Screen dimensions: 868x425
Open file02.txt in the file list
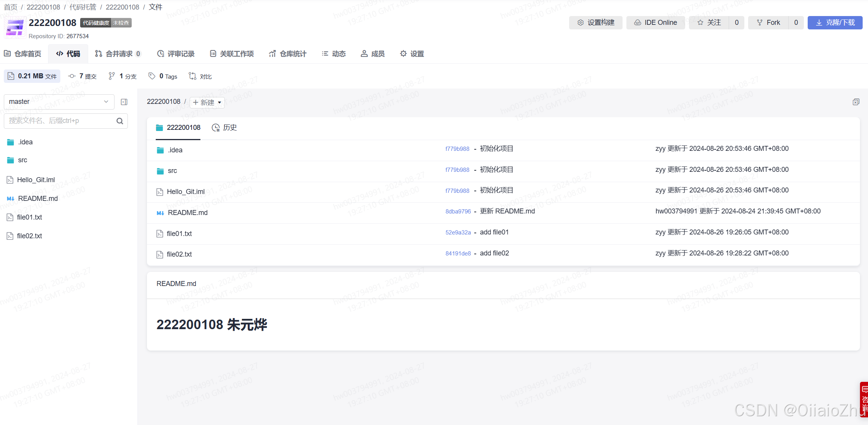(179, 254)
